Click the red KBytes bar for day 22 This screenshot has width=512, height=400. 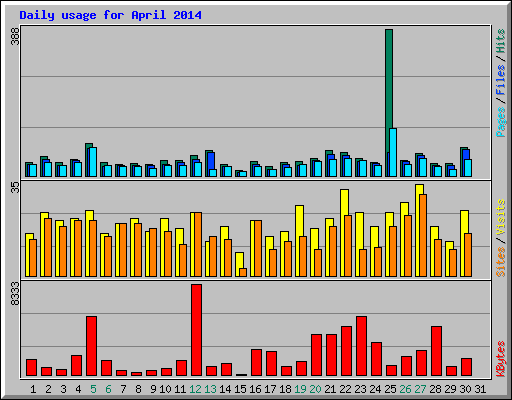tap(346, 351)
